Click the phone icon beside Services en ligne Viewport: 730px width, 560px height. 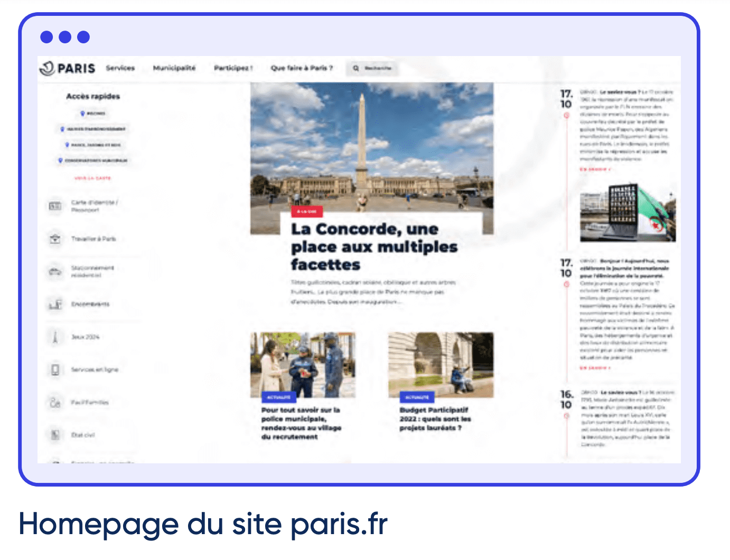(55, 370)
